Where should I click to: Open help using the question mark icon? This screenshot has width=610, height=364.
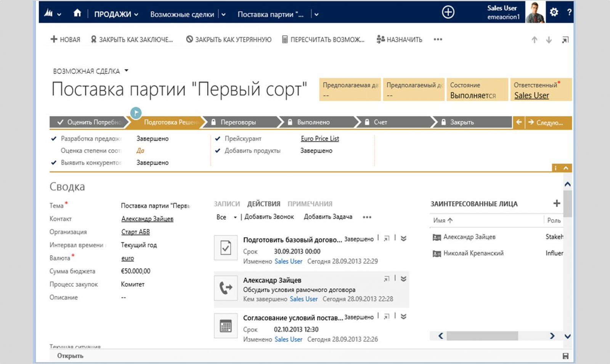point(569,12)
